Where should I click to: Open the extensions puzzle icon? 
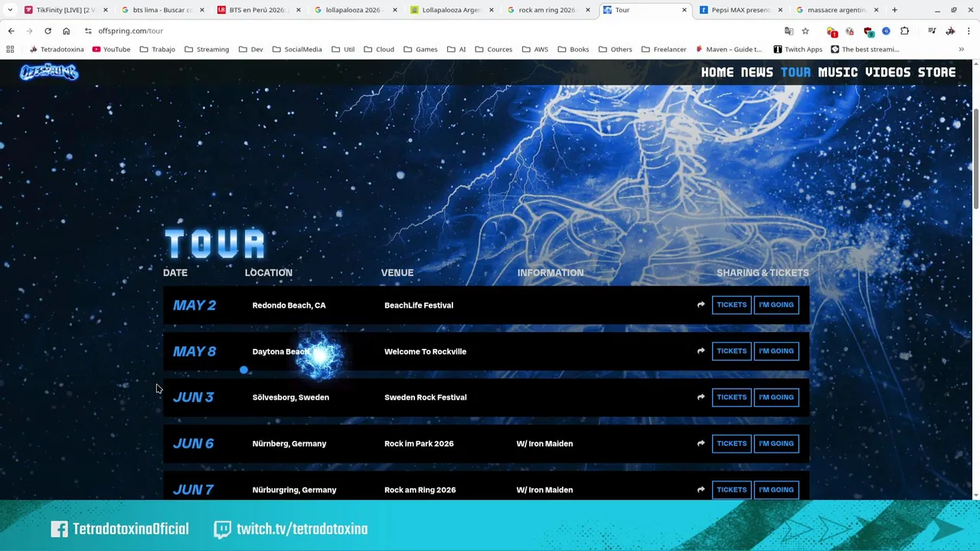[905, 31]
